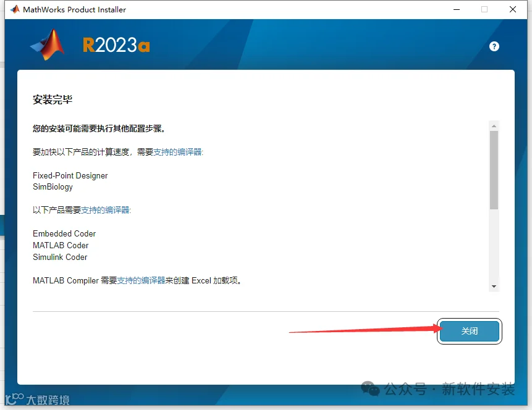Viewport: 532px width, 410px height.
Task: Open the 支持的编译器 link in MATLAB Compiler line
Action: [x=141, y=280]
